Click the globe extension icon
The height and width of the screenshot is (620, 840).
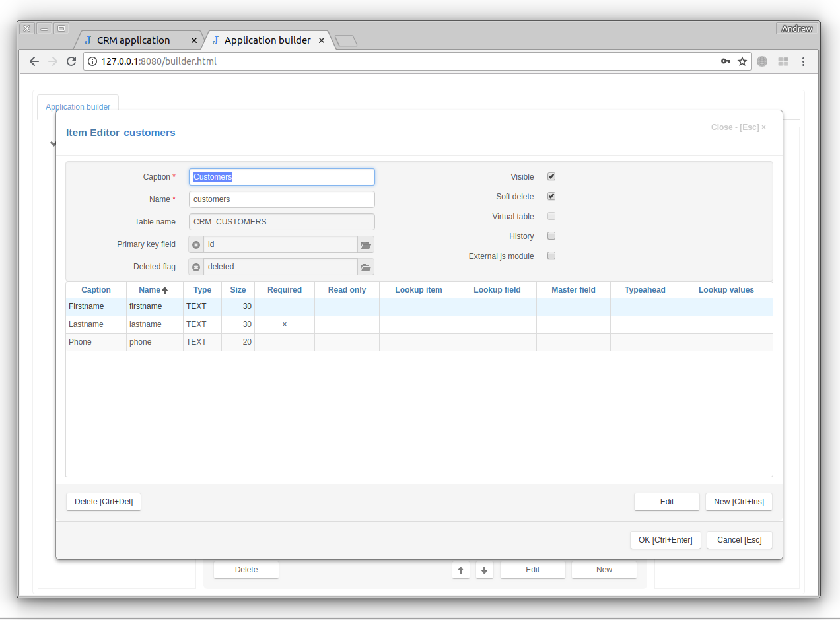762,61
